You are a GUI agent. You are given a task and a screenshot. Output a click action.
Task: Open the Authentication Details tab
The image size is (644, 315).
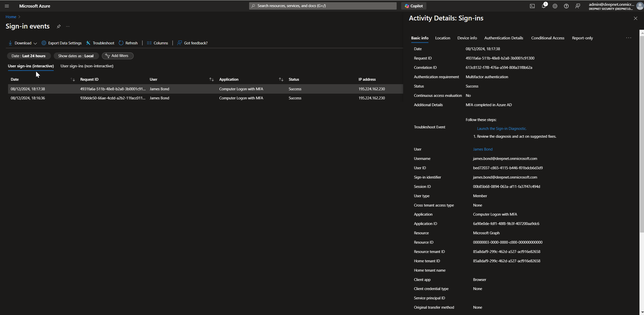504,38
